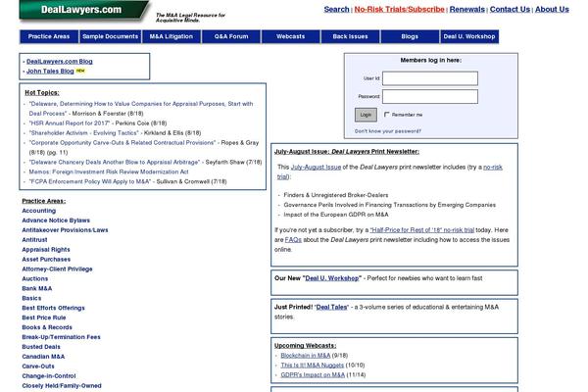Open the Basics practice area
The width and height of the screenshot is (588, 392).
[x=31, y=299]
